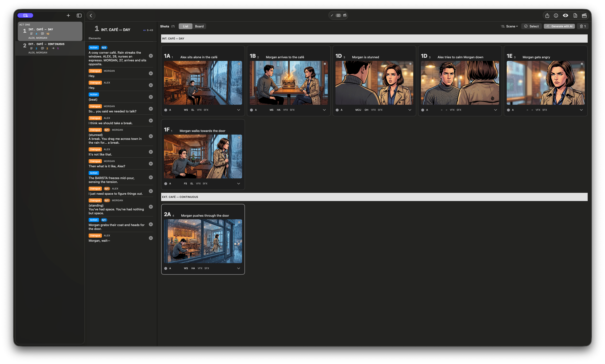Click plus beside 'A break. You drag me' dialogue
This screenshot has width=605, height=364.
[x=151, y=136]
